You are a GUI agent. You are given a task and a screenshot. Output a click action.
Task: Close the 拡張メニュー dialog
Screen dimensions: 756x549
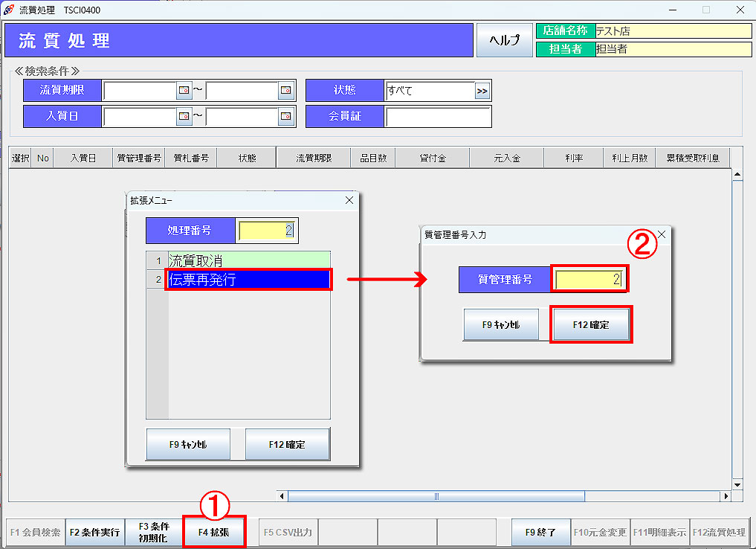(x=349, y=200)
